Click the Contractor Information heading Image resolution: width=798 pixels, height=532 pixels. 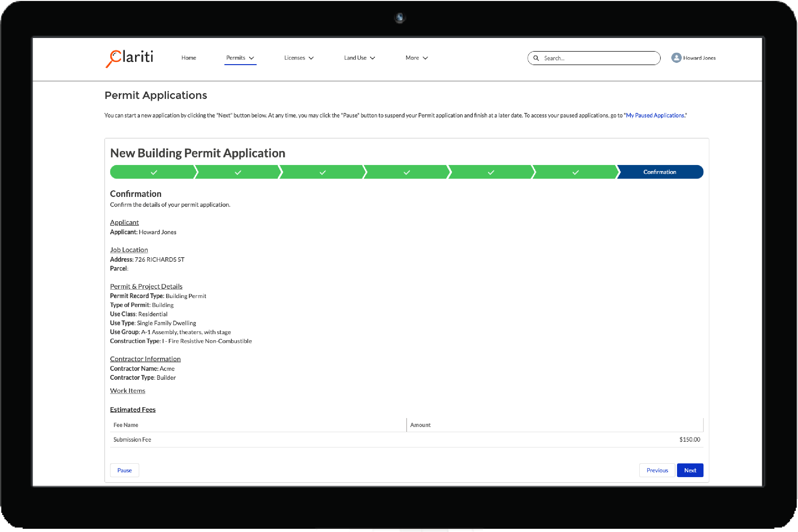145,359
